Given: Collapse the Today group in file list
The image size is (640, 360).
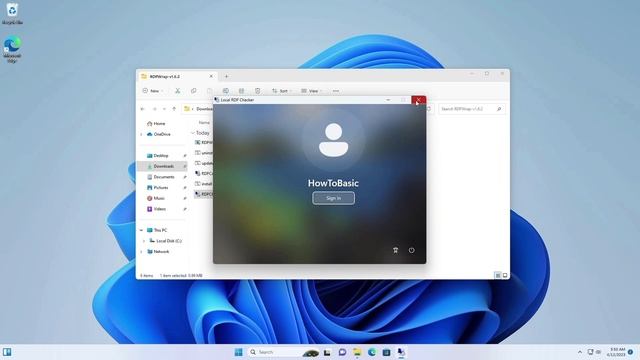Looking at the screenshot, I should (193, 133).
